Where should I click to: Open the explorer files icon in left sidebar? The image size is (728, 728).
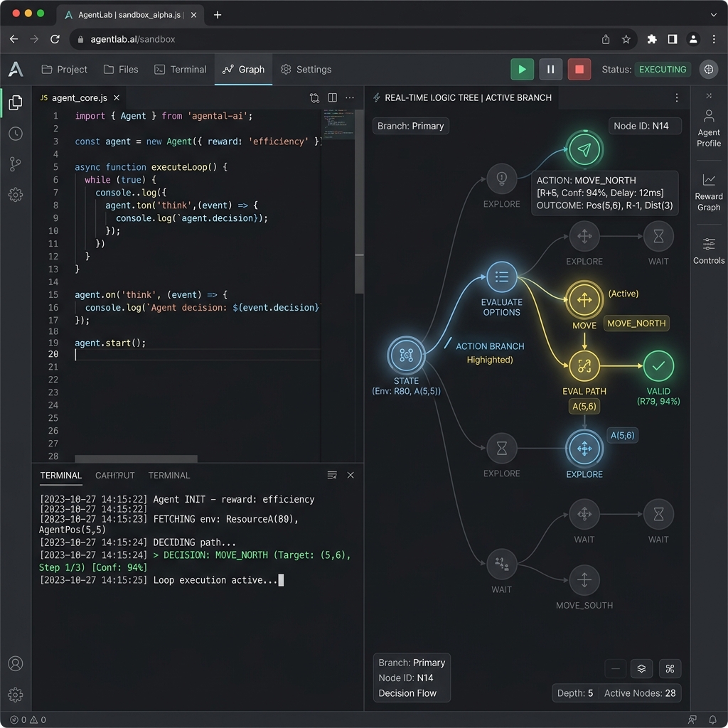[x=16, y=102]
